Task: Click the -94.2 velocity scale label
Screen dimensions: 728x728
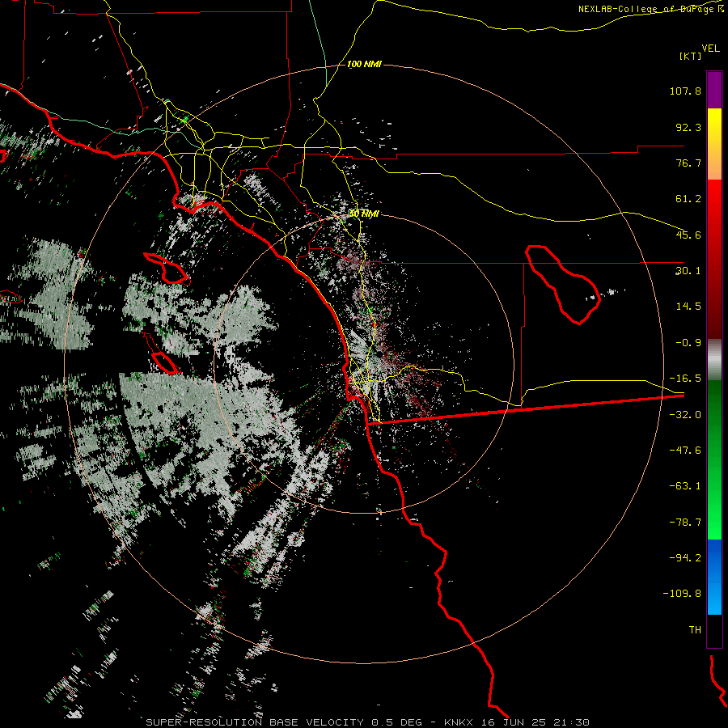Action: point(685,557)
